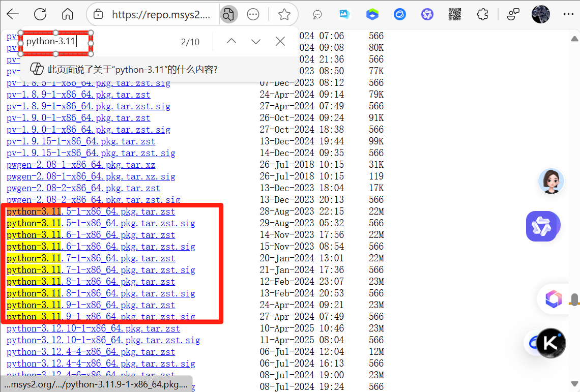Open pv-1.9.0-1-x86_64.pkg.tar.zst.sig
This screenshot has height=392, width=580.
click(x=89, y=130)
